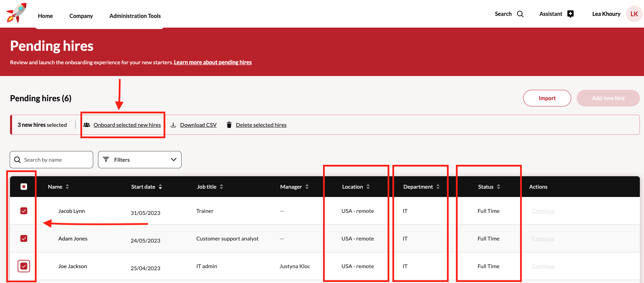Open the Company menu
The width and height of the screenshot is (644, 283).
(x=81, y=16)
